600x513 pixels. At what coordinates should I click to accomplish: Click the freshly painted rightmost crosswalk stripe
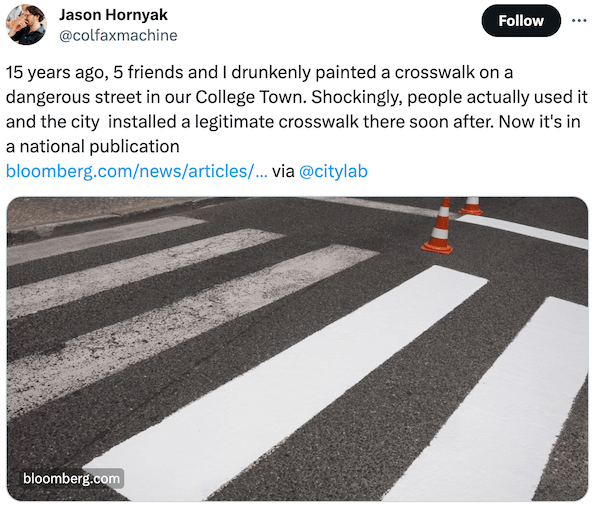(500, 400)
